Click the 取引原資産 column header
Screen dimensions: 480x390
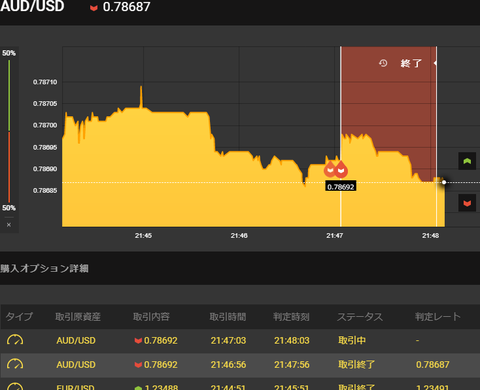point(78,316)
